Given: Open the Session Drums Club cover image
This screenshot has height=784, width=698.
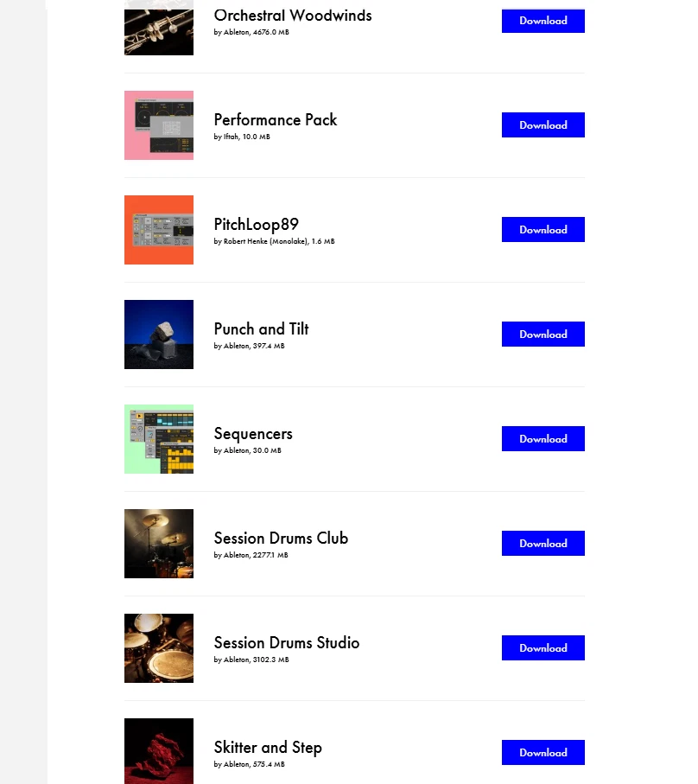Looking at the screenshot, I should pos(159,544).
